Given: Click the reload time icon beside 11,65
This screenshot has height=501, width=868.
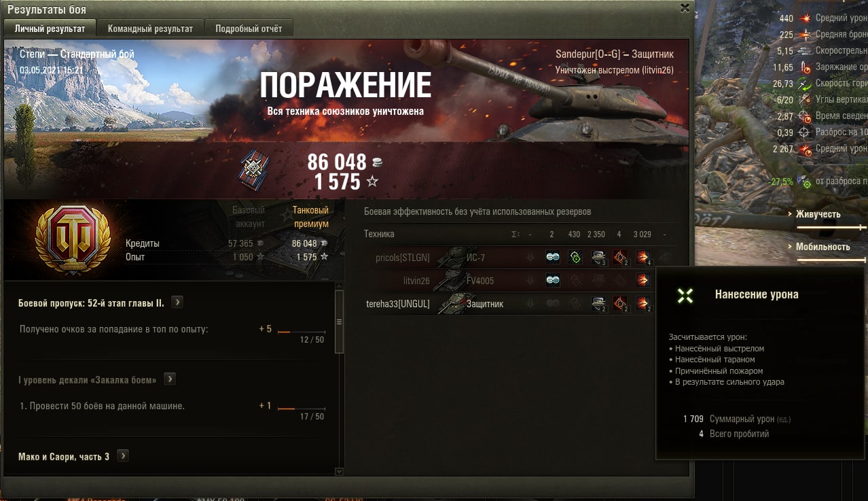Looking at the screenshot, I should (806, 67).
